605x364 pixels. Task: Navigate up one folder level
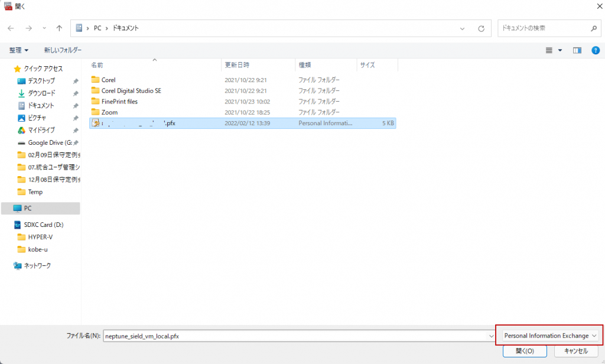[59, 28]
